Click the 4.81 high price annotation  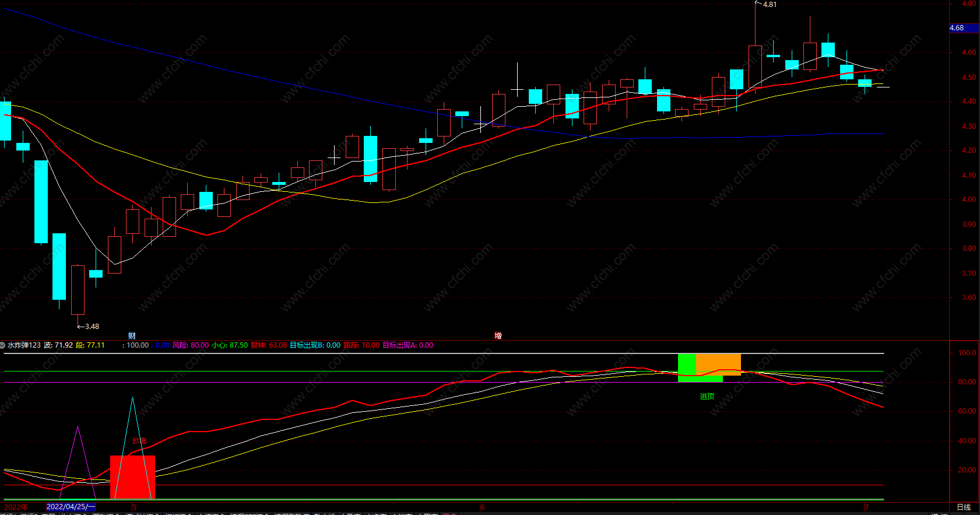[770, 5]
